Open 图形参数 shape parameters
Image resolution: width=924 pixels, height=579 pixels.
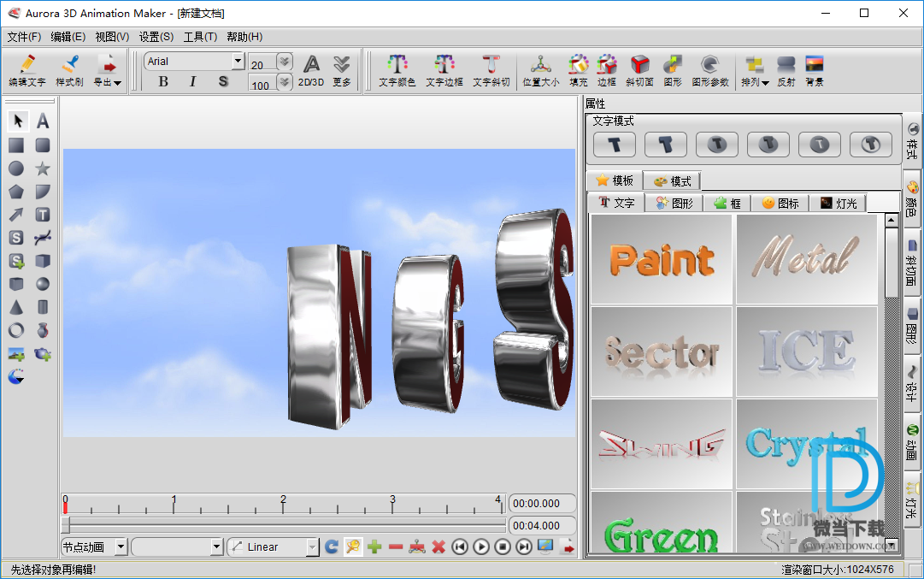click(710, 70)
